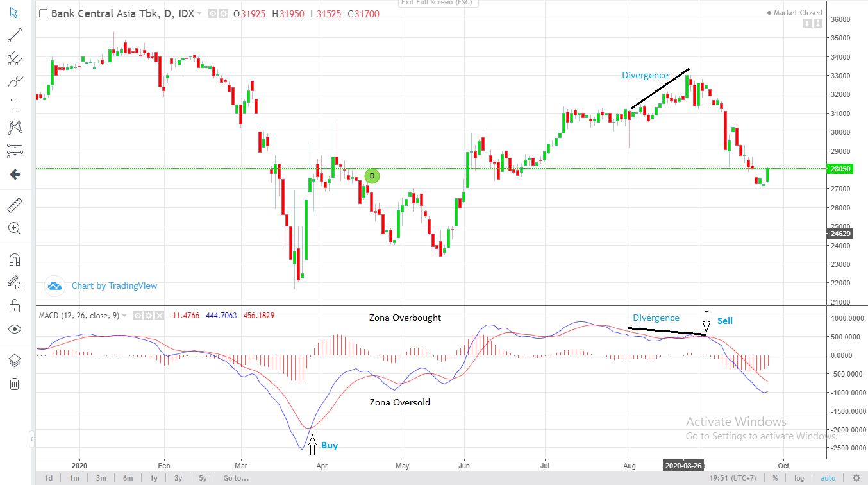The width and height of the screenshot is (868, 485).
Task: Open MACD indicator settings gear
Action: [x=148, y=316]
